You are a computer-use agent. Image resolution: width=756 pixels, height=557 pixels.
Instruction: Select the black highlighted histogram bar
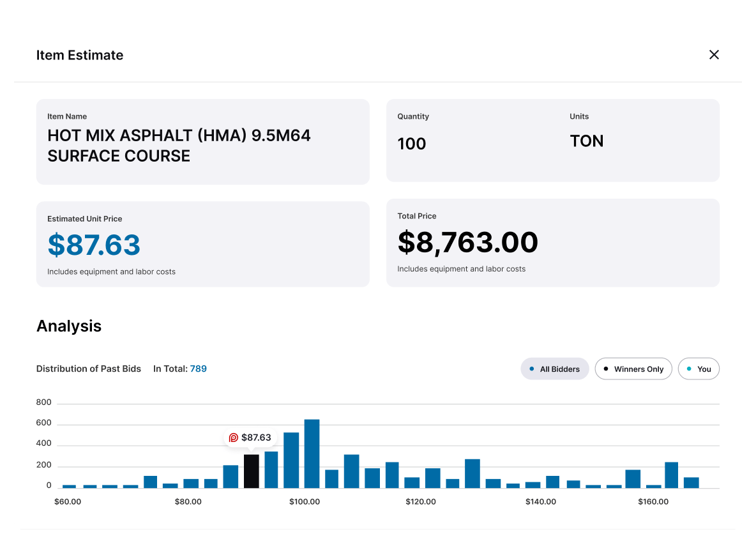point(252,471)
